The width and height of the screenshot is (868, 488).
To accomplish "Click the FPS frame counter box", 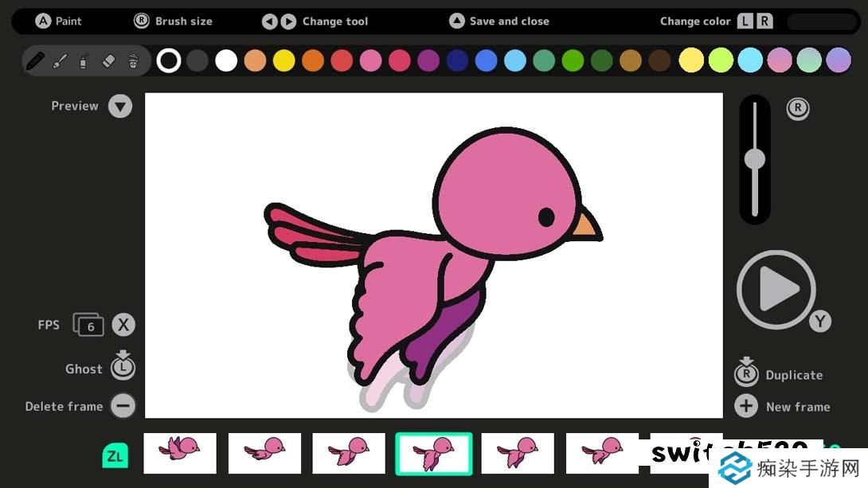I will pos(89,325).
